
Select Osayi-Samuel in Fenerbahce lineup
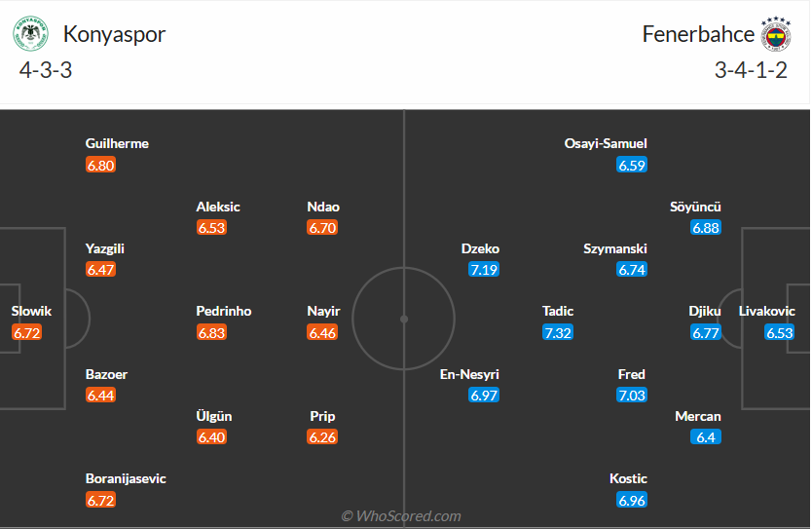point(606,143)
